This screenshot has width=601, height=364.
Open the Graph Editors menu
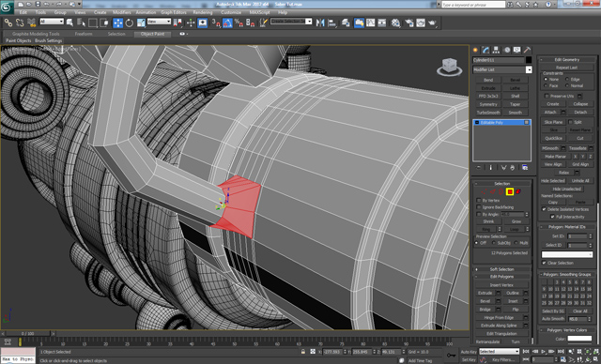click(173, 12)
